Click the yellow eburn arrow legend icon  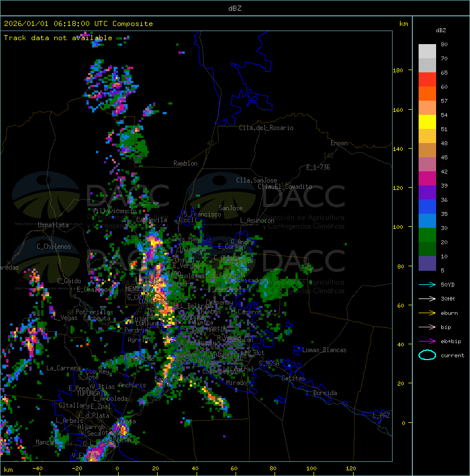point(427,313)
